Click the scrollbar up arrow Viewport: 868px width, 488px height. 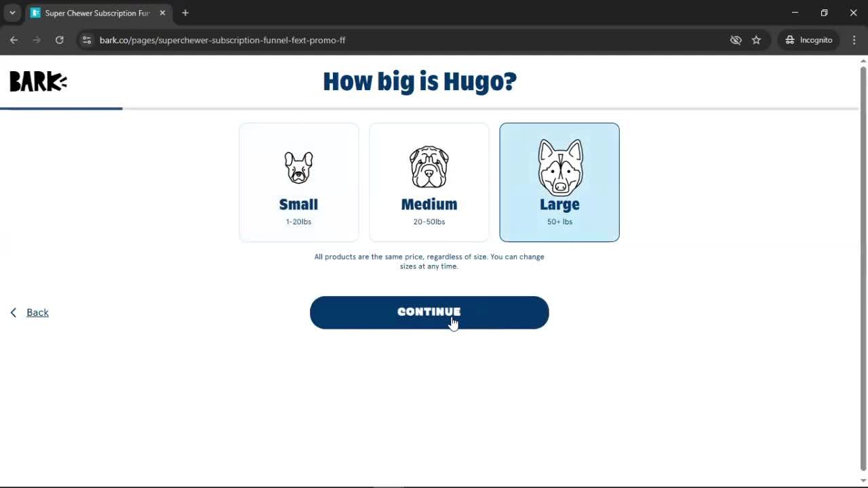[863, 61]
